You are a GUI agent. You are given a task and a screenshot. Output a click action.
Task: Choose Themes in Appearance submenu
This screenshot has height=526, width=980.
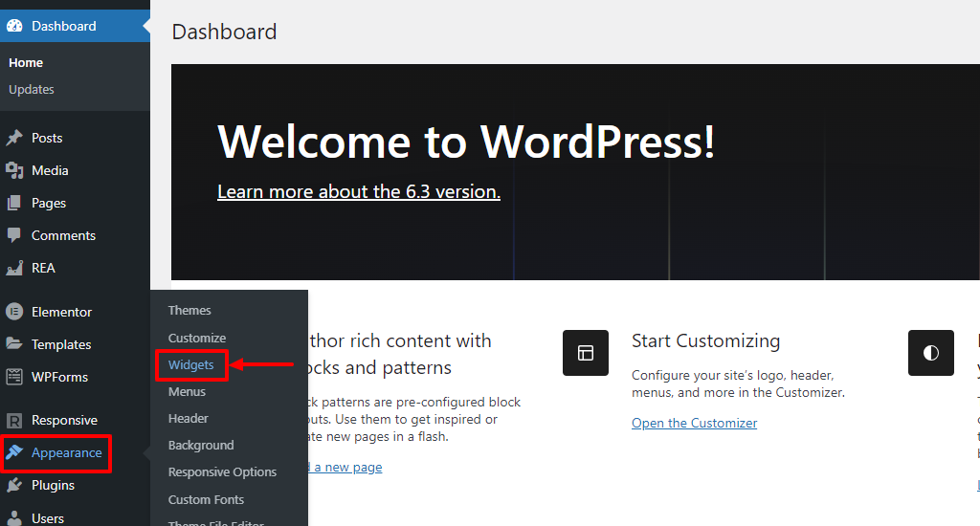pos(189,311)
